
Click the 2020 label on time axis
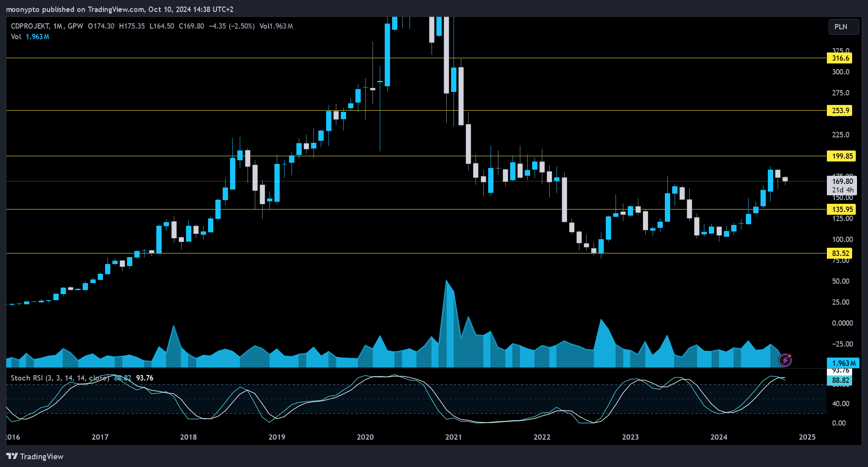[365, 437]
